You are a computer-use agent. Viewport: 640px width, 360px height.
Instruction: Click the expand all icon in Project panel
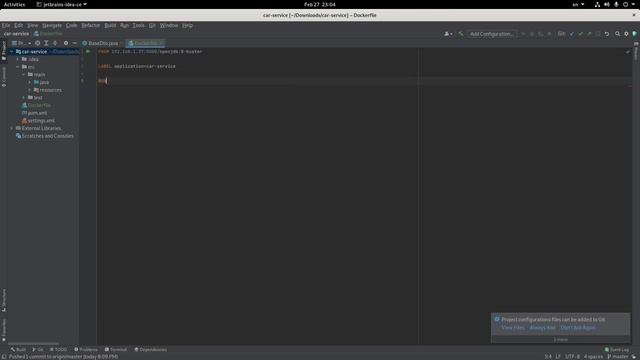[x=46, y=43]
